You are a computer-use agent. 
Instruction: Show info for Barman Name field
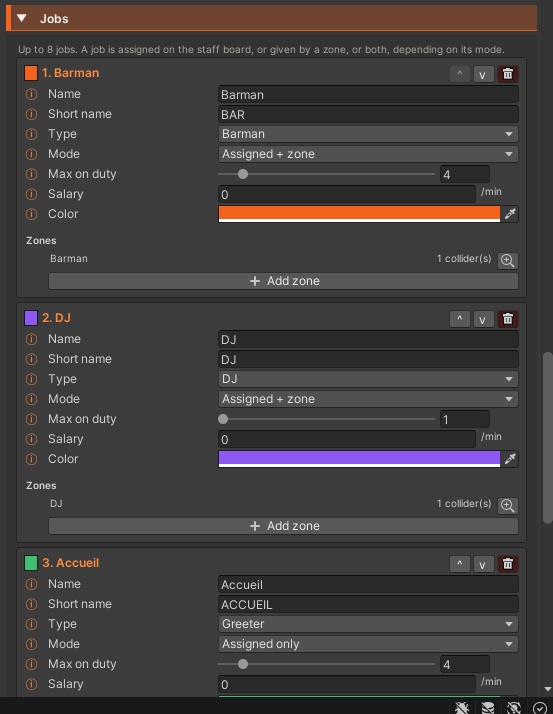tap(31, 94)
